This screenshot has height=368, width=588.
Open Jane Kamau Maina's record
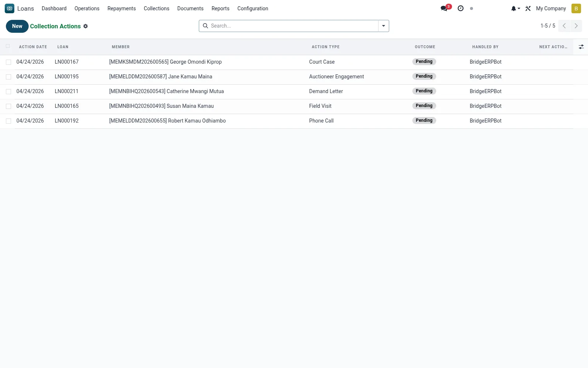click(x=161, y=77)
